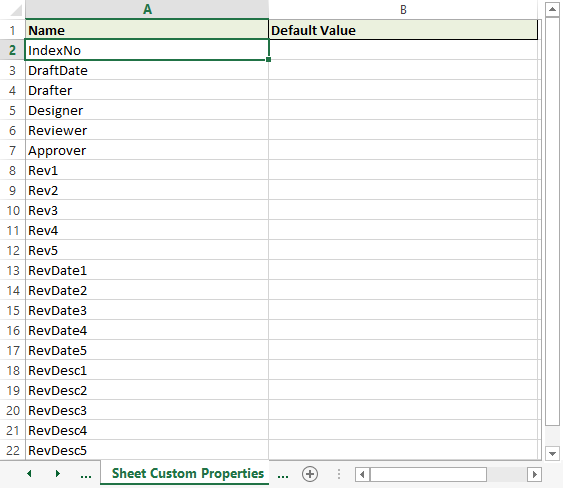This screenshot has height=488, width=563.
Task: Select the Default Value header cell
Action: pyautogui.click(x=403, y=30)
